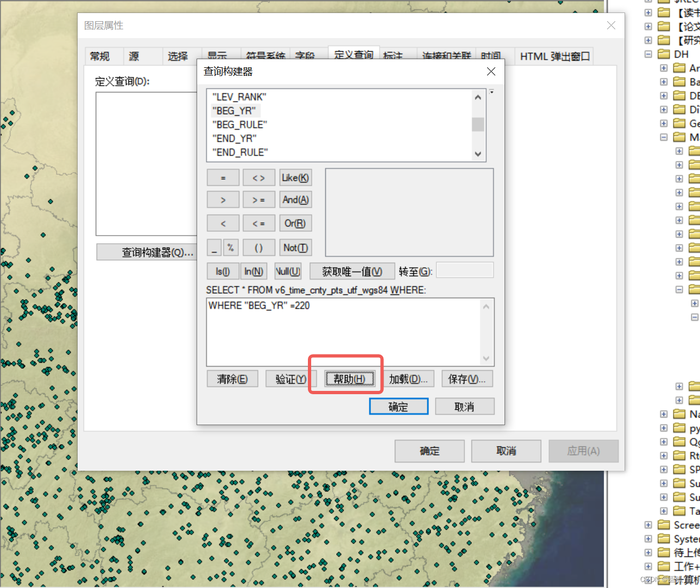
Task: Click the underscore wildcard button
Action: coord(215,248)
